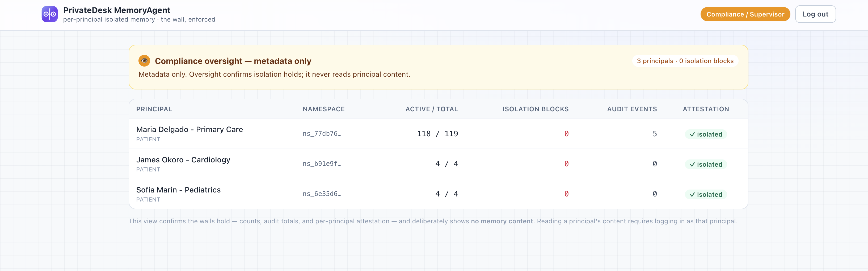
Task: Click the Audit Events column header
Action: point(632,109)
